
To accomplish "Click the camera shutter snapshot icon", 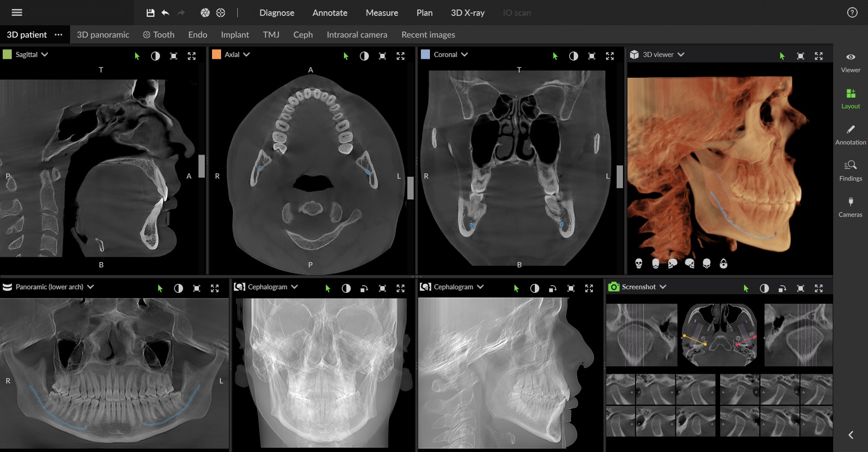I will click(205, 13).
